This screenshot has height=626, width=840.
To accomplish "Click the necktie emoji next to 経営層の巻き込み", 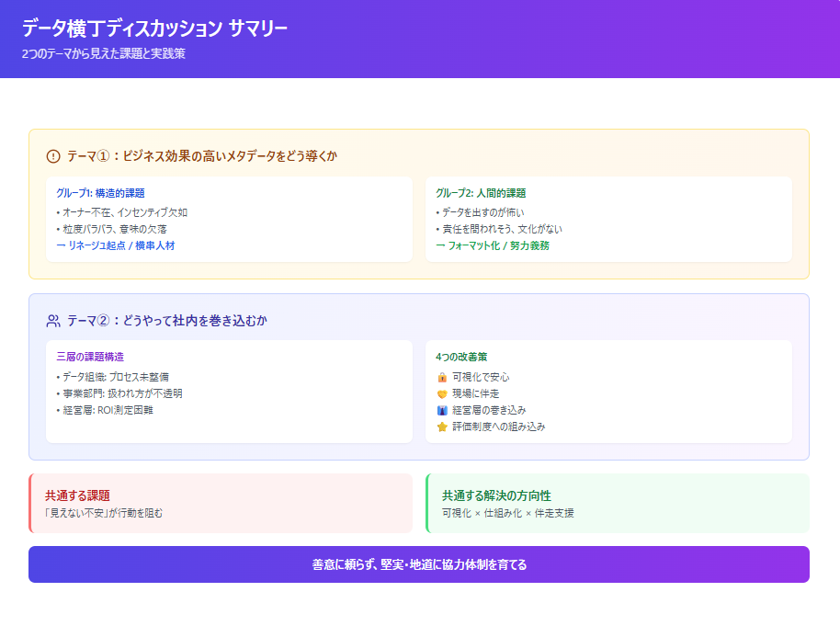I will [442, 410].
